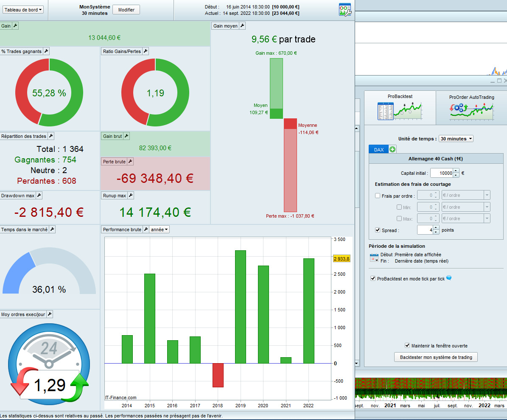Image resolution: width=507 pixels, height=420 pixels.
Task: Click the ProBacktest chart illustration
Action: tap(400, 111)
